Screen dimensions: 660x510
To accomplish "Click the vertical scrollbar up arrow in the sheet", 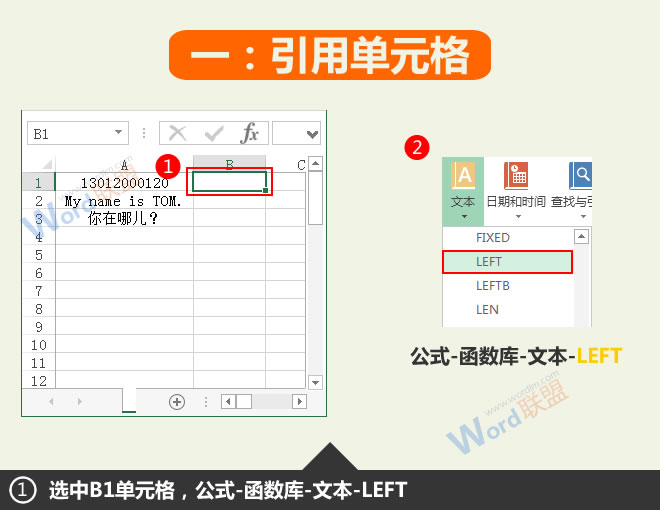I will 316,163.
